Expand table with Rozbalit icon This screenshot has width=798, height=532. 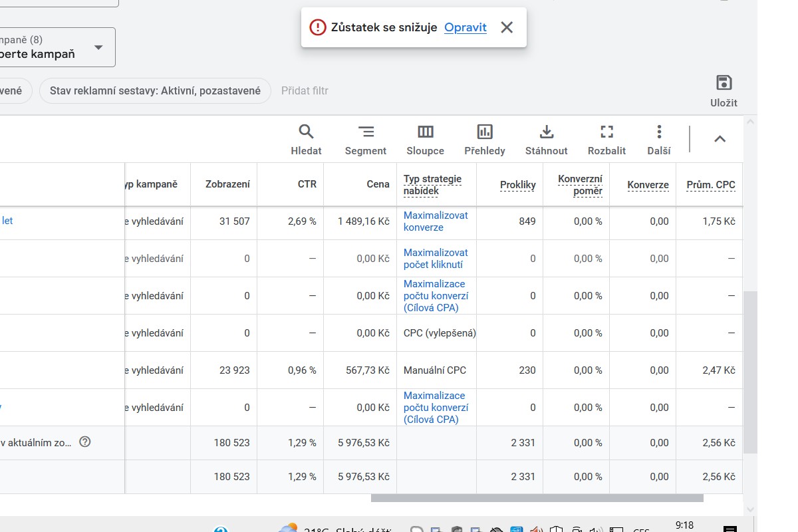point(606,132)
